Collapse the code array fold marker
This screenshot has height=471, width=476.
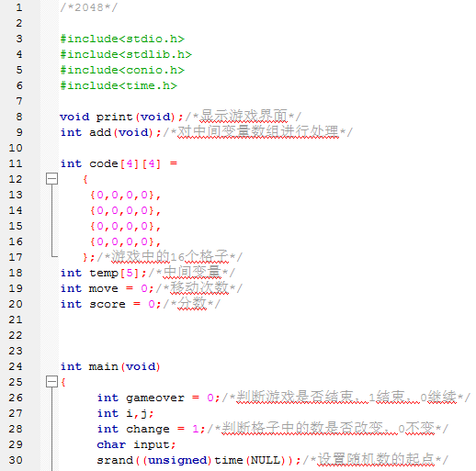tap(51, 179)
